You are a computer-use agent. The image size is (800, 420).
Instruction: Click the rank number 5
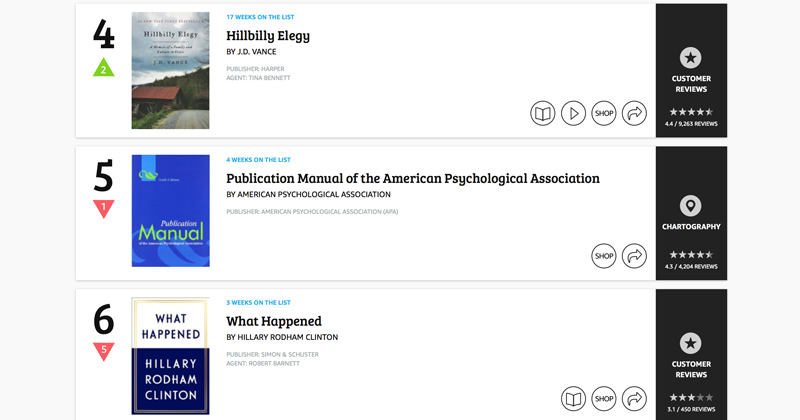[x=104, y=177]
